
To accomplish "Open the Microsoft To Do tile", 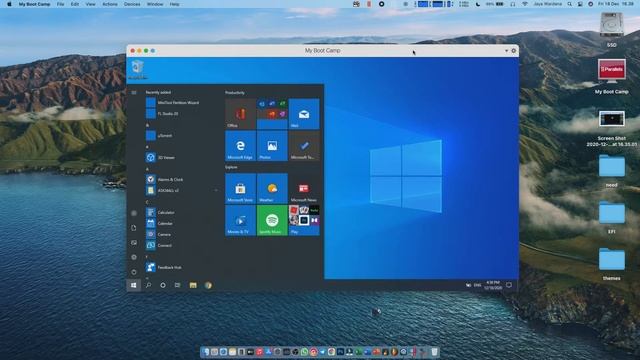I will click(x=304, y=146).
